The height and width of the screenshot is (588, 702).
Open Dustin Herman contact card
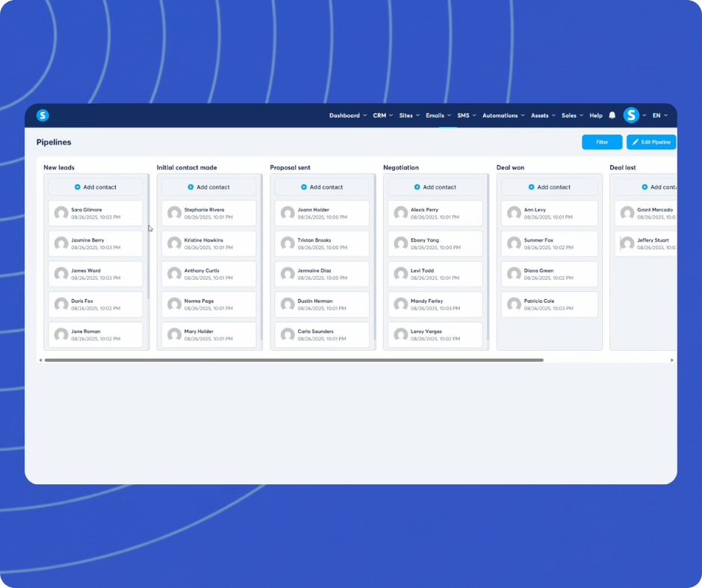coord(322,304)
